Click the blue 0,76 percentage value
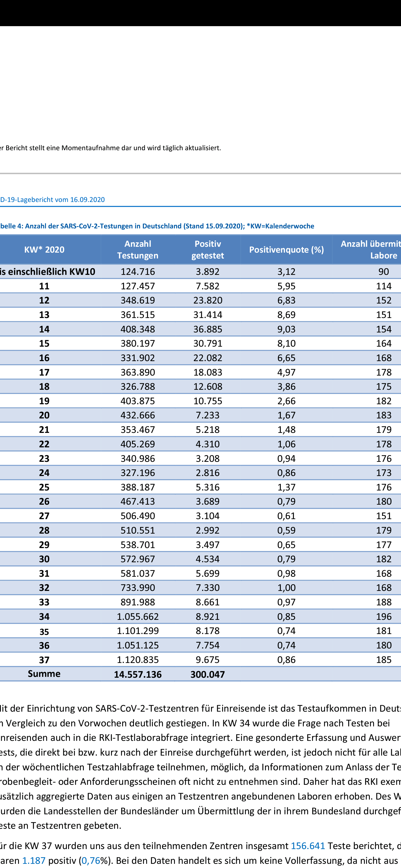Screen dimensions: 401x868 click(x=91, y=860)
